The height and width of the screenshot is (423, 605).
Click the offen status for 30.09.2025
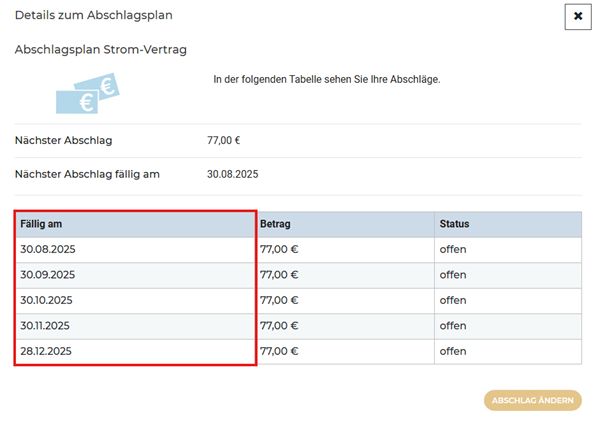[x=453, y=275]
